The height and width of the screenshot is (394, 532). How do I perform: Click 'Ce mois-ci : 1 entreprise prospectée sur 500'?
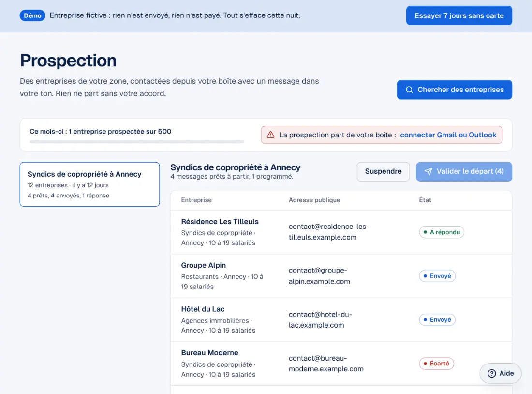[x=101, y=132]
